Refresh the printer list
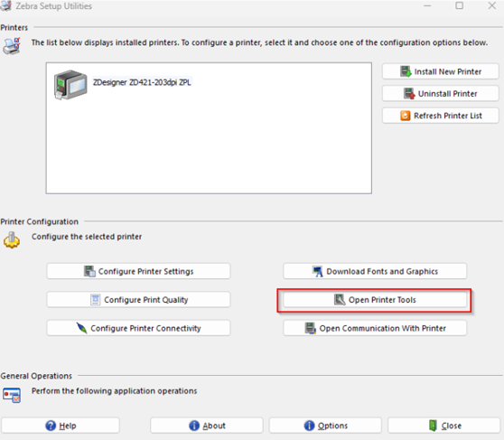This screenshot has height=440, width=504. tap(441, 116)
